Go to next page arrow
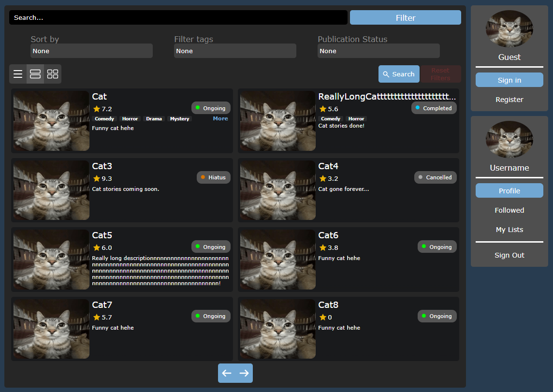The image size is (553, 392). tap(244, 373)
